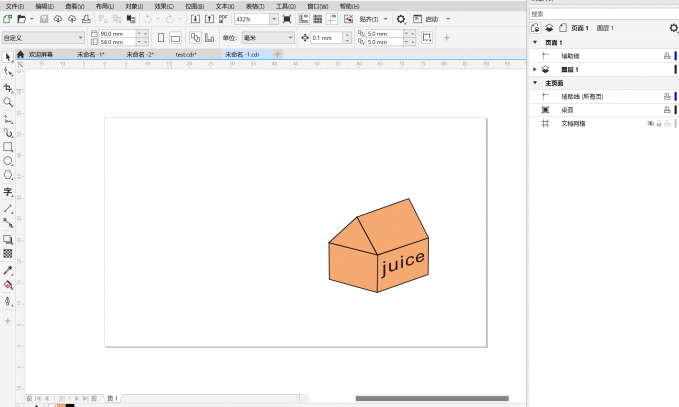The width and height of the screenshot is (679, 407).
Task: Switch to the test.cdr* document tab
Action: click(x=186, y=55)
